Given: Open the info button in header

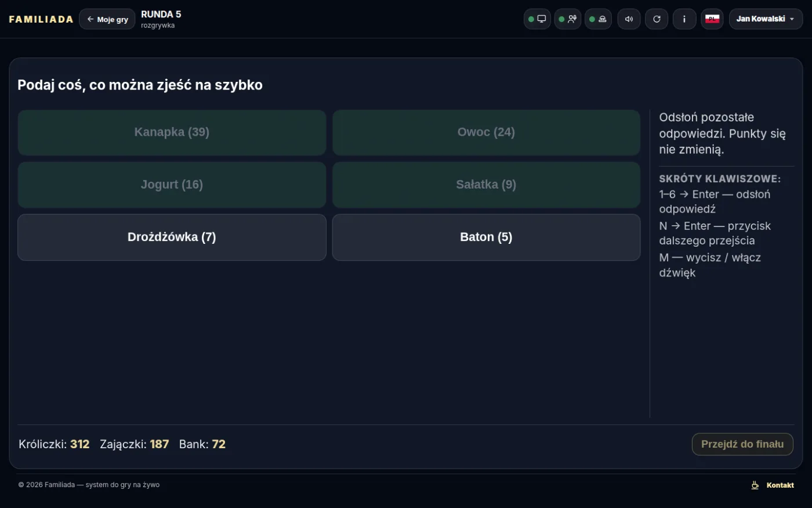Looking at the screenshot, I should pos(684,19).
